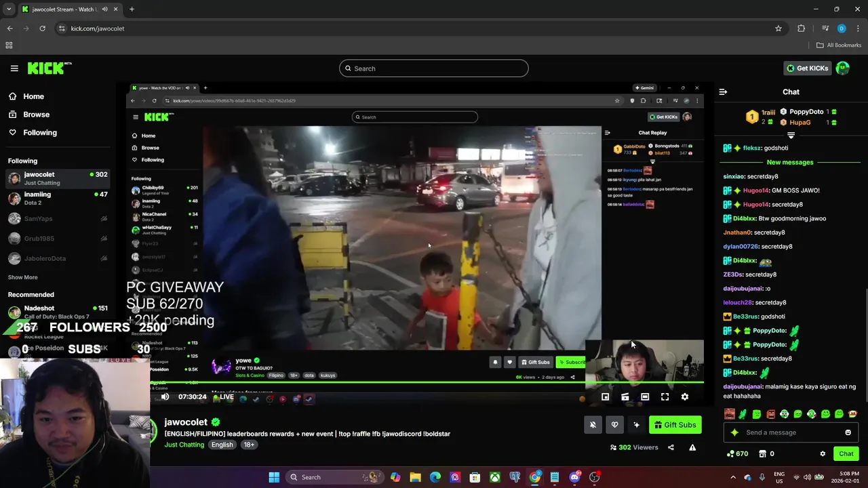
Task: Click the KICK logo
Action: [50, 68]
